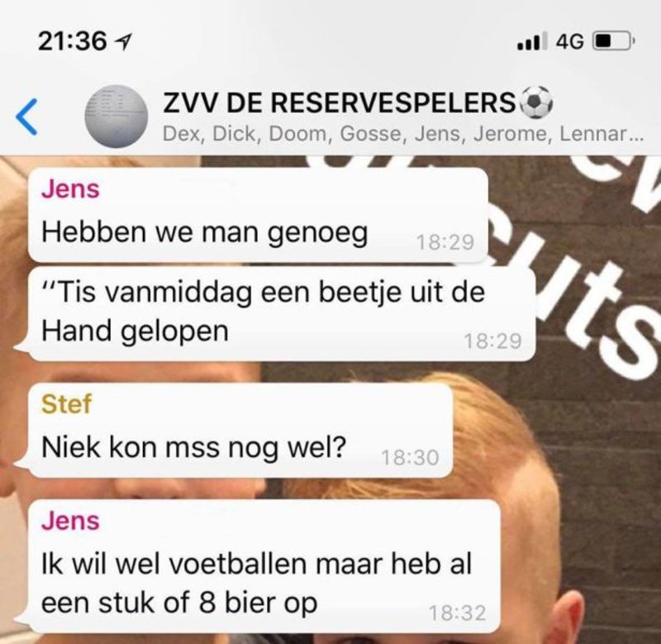Tap Jens sender name on first message
The image size is (661, 644).
point(70,189)
